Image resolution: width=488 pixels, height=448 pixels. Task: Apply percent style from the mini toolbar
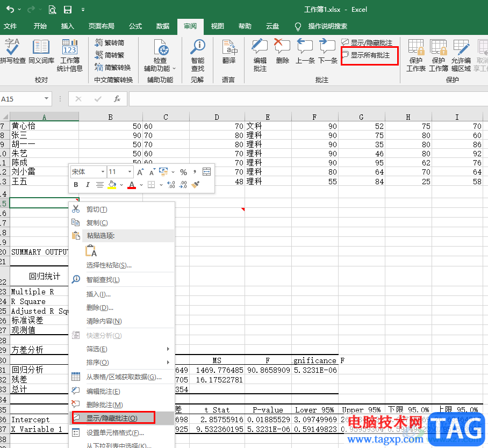pos(184,172)
